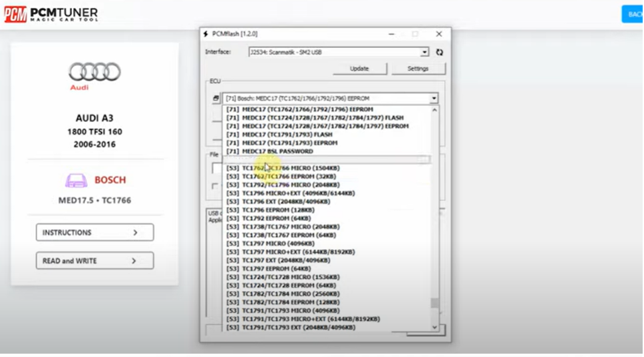Click the blue BACK button
This screenshot has height=357, width=644.
[x=633, y=15]
